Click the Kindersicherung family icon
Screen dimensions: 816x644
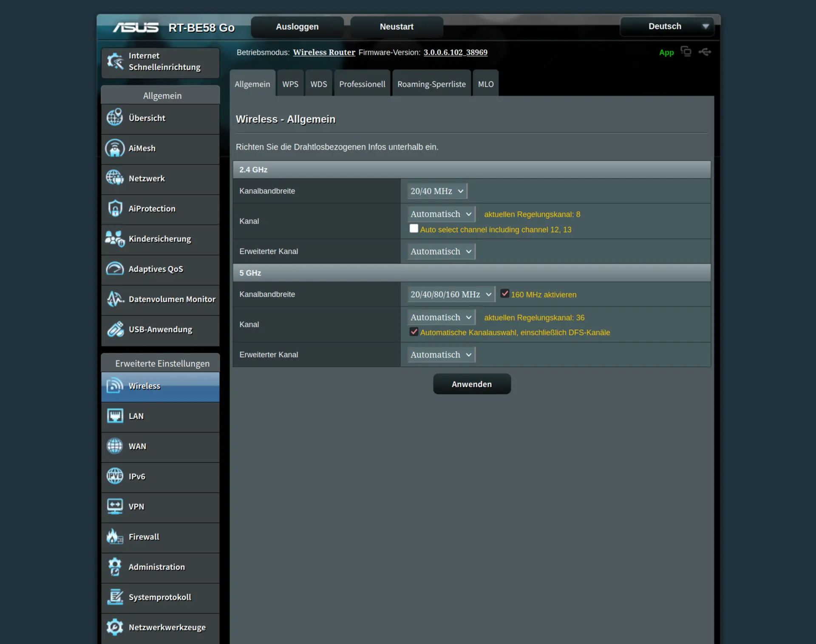pos(115,239)
